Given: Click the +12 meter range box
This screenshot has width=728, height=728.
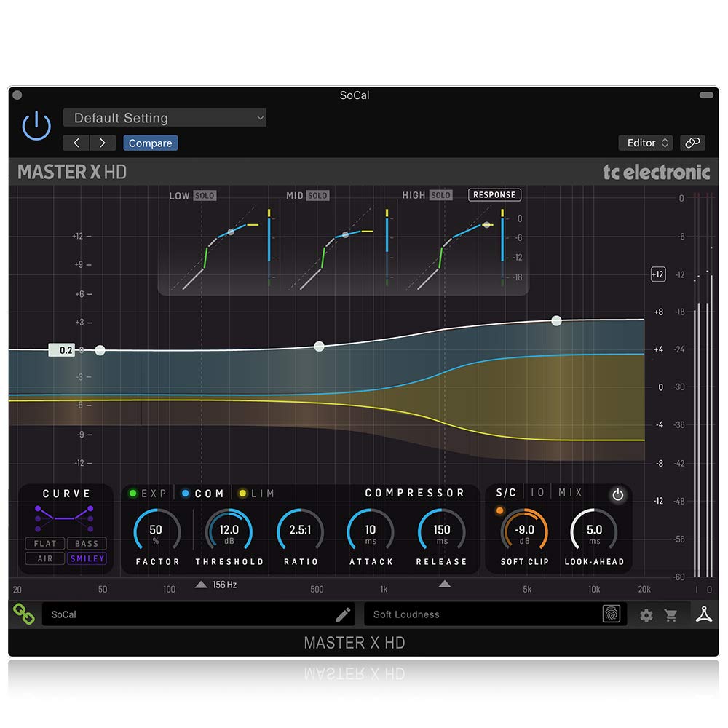Looking at the screenshot, I should point(658,274).
